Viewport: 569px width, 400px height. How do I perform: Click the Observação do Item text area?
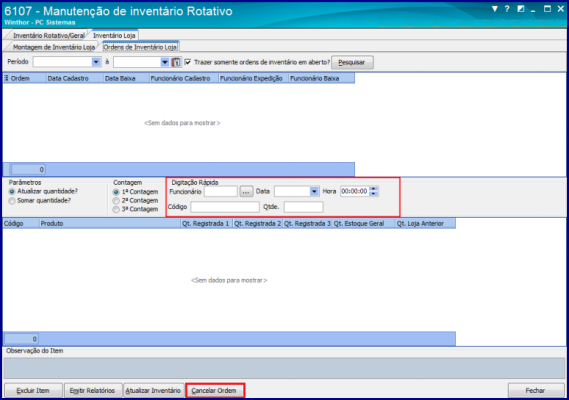(x=284, y=368)
